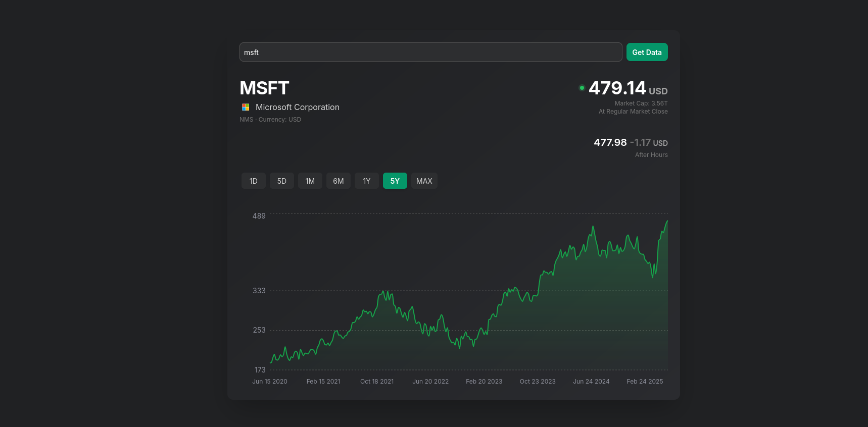Select the 1Y time range
This screenshot has width=868, height=427.
point(367,181)
